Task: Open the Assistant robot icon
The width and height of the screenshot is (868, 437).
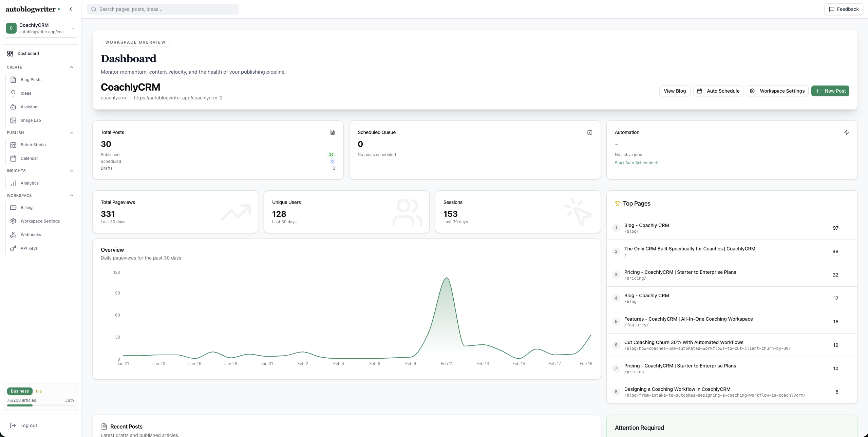Action: click(13, 107)
